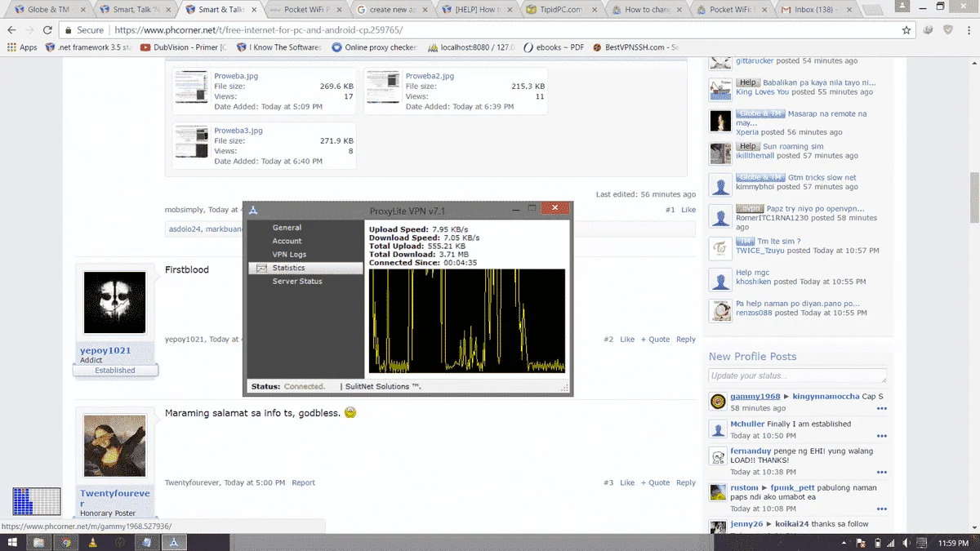The height and width of the screenshot is (551, 980).
Task: Open Account in ProxyLite VPN sidebar
Action: pyautogui.click(x=287, y=241)
